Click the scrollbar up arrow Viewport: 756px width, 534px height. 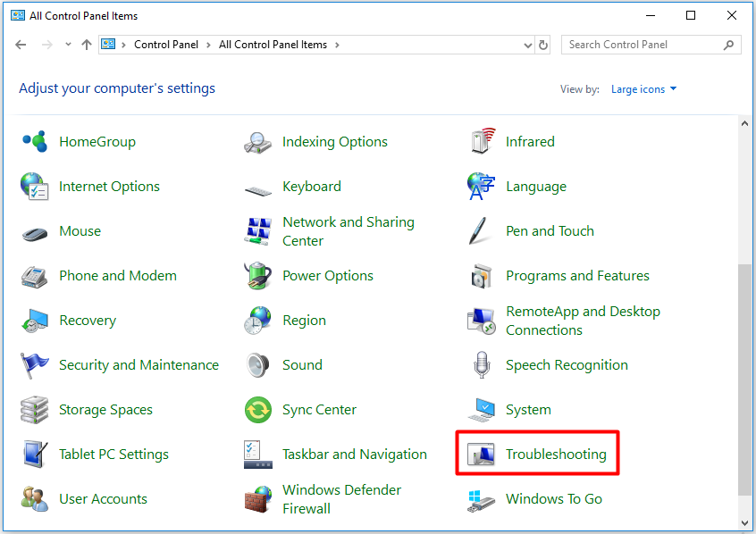pos(744,123)
